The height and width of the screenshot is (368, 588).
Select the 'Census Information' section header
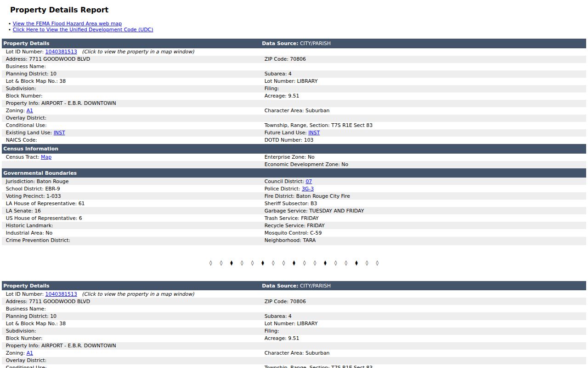point(31,149)
